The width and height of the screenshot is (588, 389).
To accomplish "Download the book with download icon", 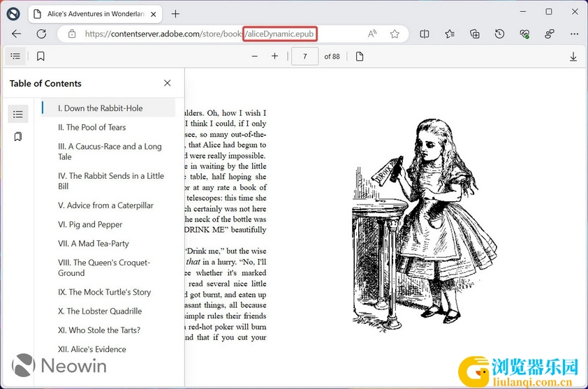I will tap(573, 57).
